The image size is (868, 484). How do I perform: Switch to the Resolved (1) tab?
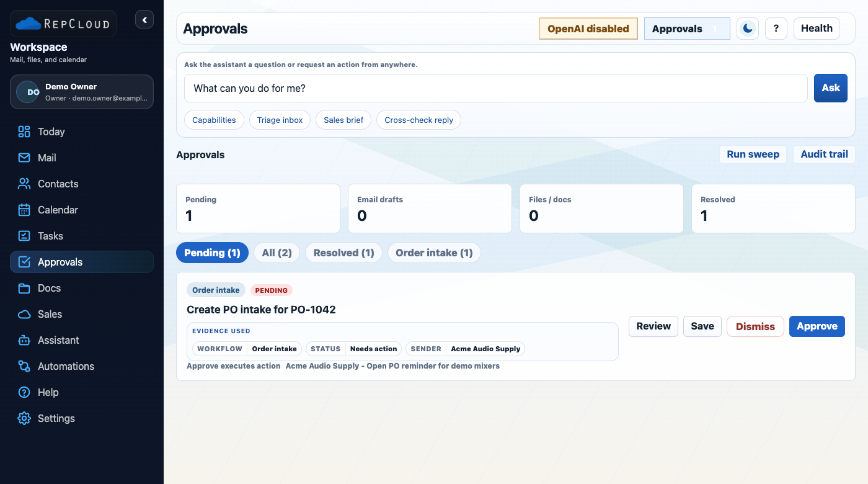pos(344,253)
